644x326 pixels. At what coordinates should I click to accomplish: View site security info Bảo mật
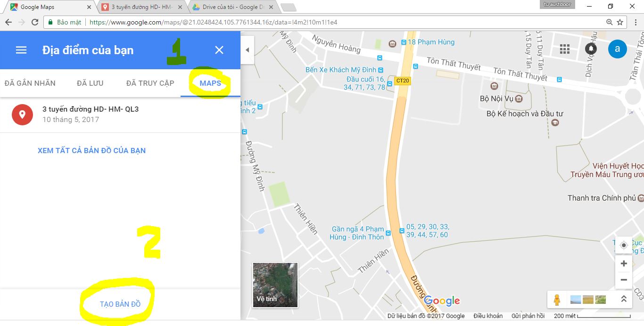(65, 22)
